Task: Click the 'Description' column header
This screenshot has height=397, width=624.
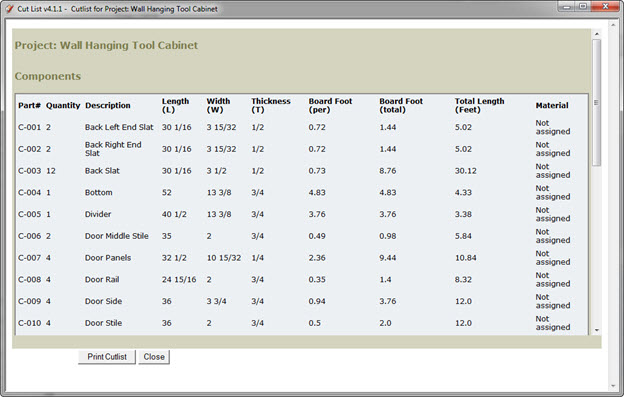Action: (107, 105)
